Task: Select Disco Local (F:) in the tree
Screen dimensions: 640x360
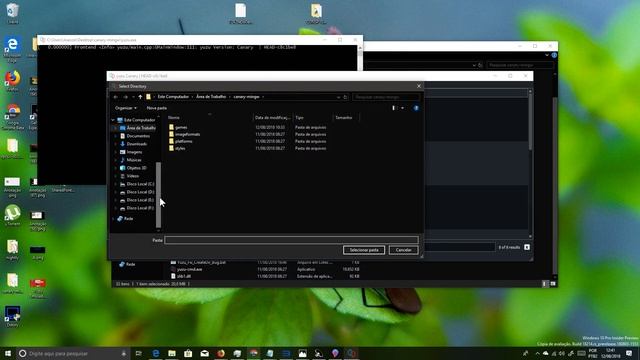Action: point(140,208)
